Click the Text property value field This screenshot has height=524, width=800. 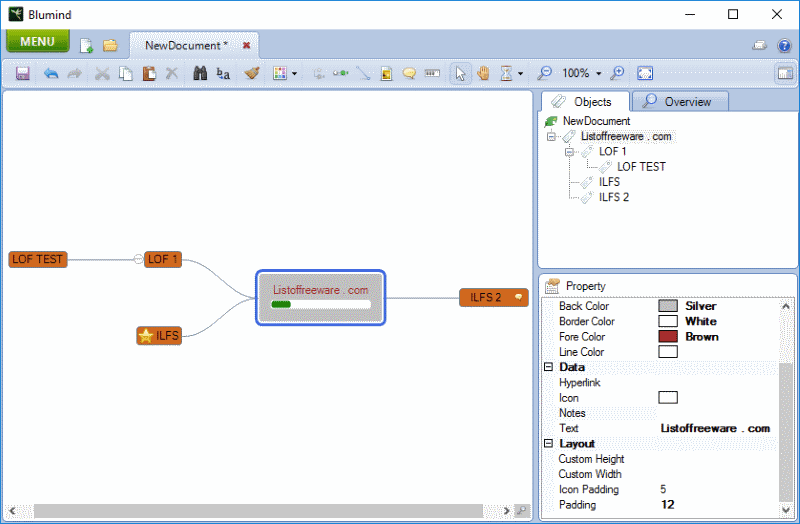coord(717,428)
